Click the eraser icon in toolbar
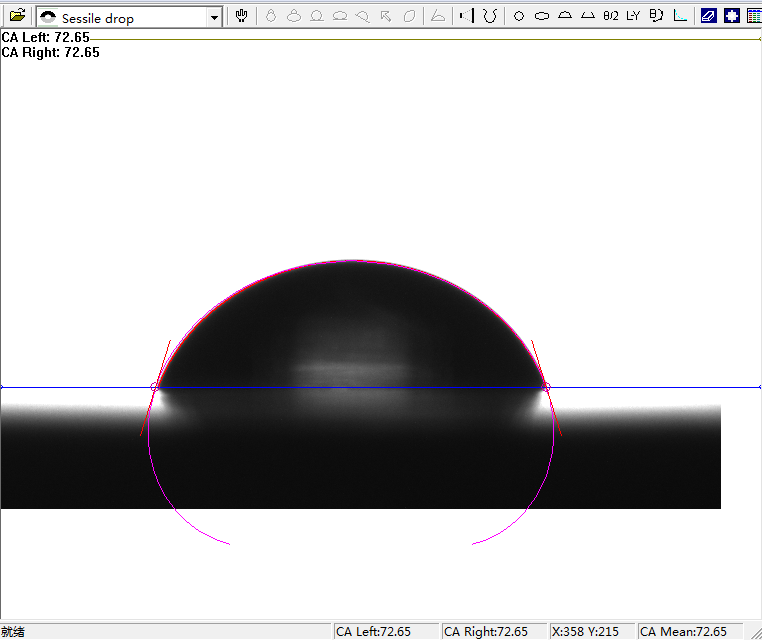The width and height of the screenshot is (762, 640). point(709,16)
